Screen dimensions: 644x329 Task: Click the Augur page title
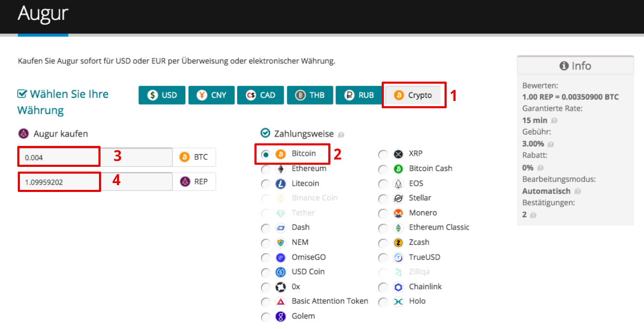[42, 13]
